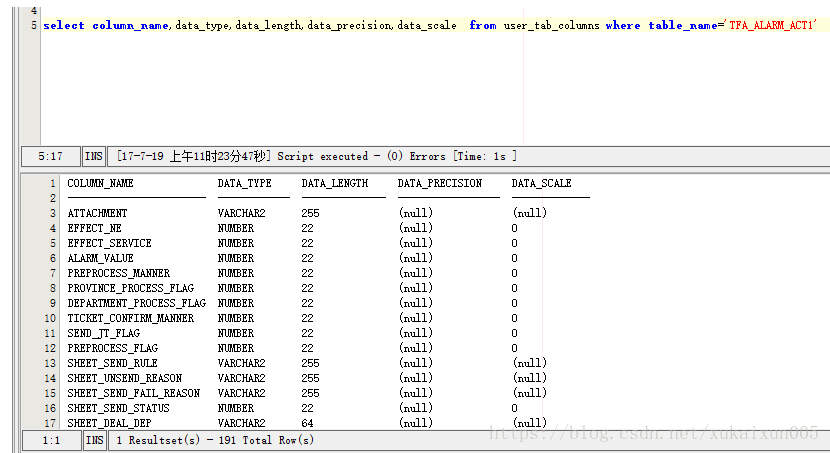Screen dimensions: 830x453
Task: Click result line number 10
Action: pos(50,318)
